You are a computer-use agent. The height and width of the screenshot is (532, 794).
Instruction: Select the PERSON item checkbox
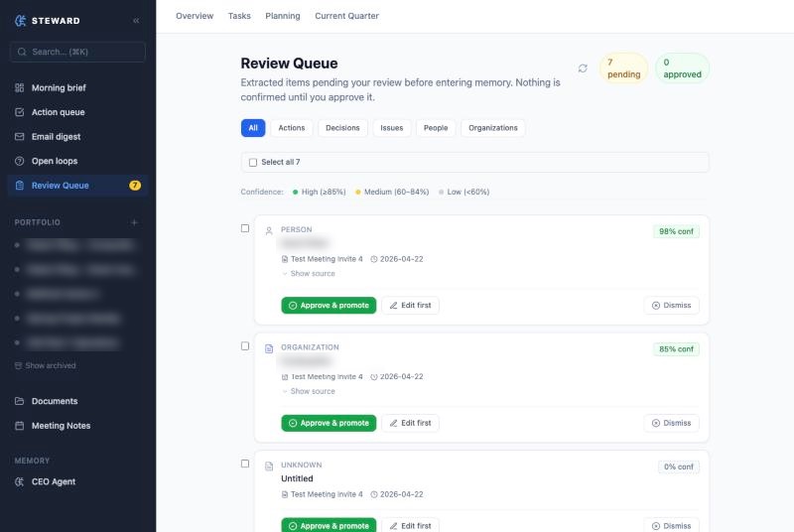245,228
